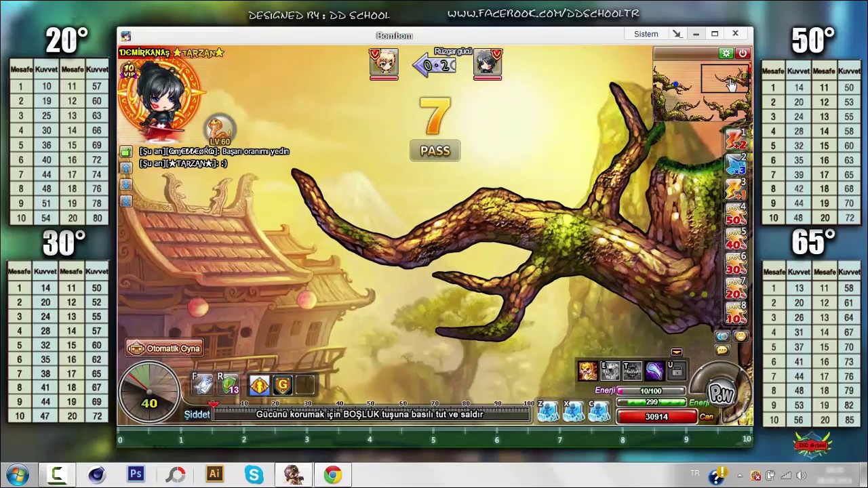Open Skype from the taskbar
Screen dimensions: 868x488
pos(254,474)
